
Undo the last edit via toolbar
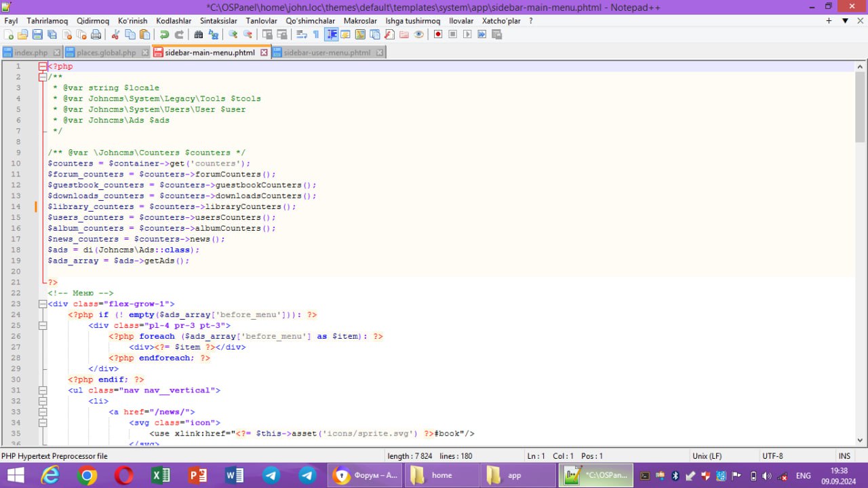pyautogui.click(x=164, y=35)
